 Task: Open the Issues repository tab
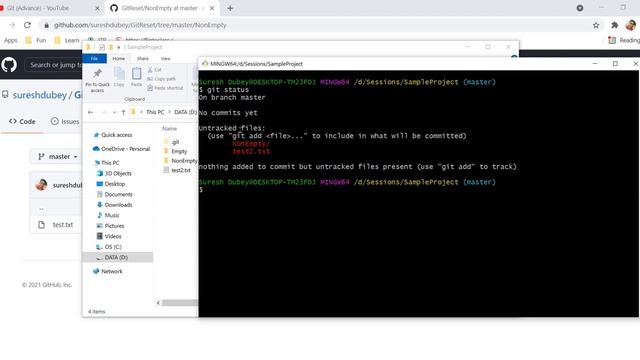tap(65, 121)
